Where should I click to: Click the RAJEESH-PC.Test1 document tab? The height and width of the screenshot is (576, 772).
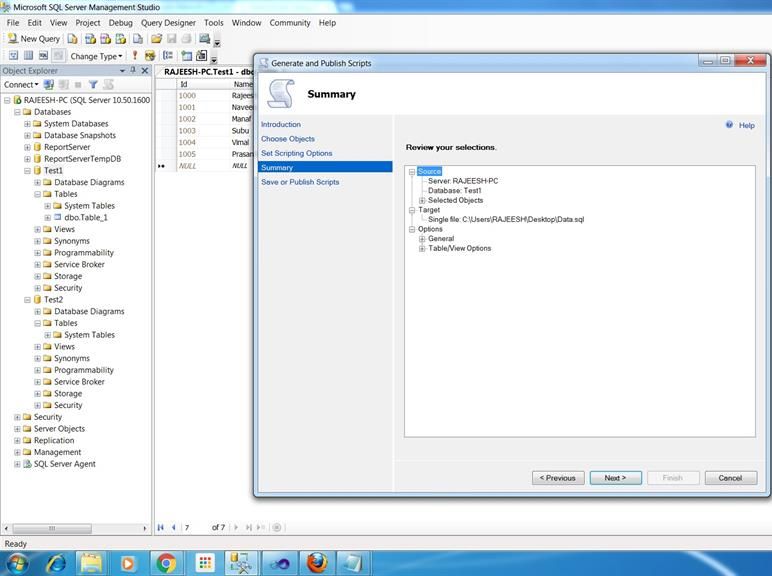coord(207,72)
